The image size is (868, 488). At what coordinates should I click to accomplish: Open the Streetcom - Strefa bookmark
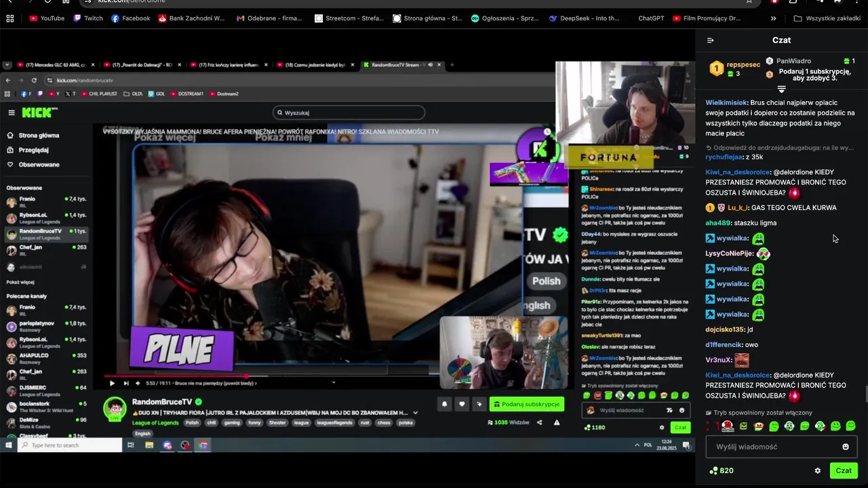coord(349,18)
